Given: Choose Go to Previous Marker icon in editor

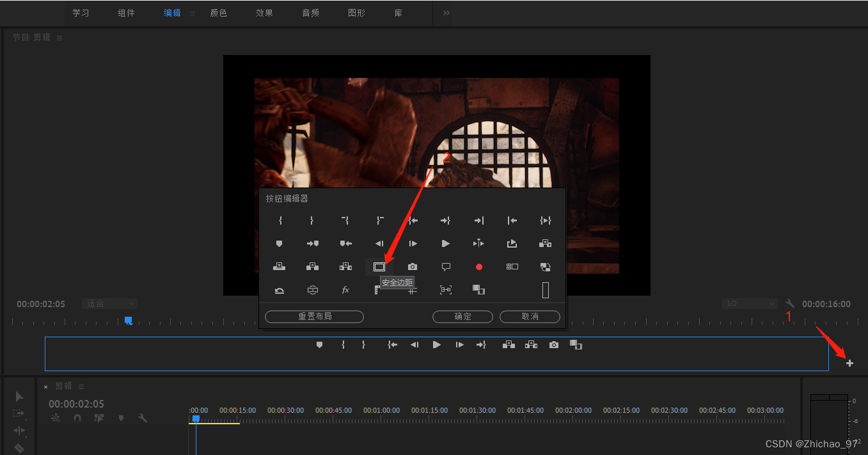Looking at the screenshot, I should pos(346,243).
